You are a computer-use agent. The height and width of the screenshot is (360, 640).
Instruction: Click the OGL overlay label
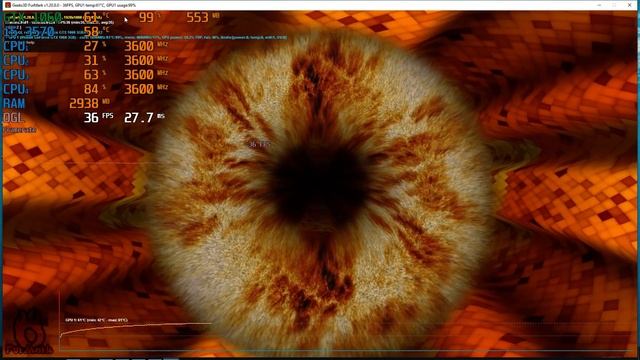click(x=14, y=118)
